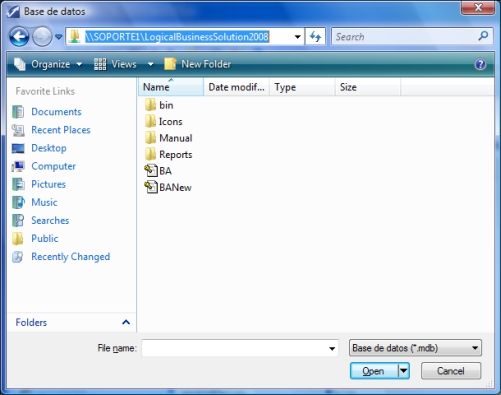Click the folder icon in address bar

coord(74,37)
